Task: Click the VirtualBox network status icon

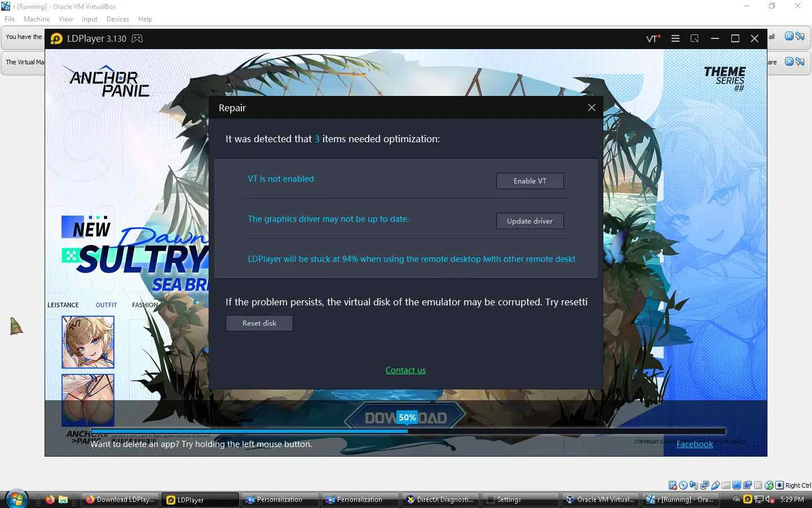Action: 705,485
